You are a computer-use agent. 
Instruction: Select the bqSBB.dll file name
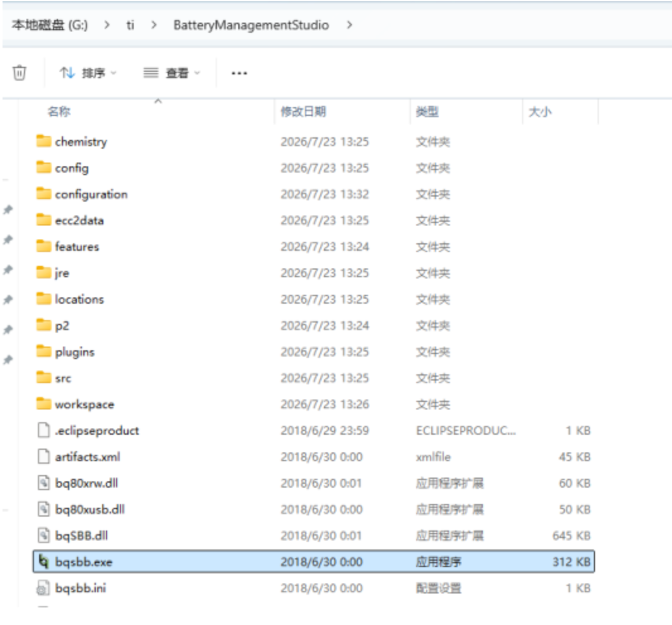(81, 536)
